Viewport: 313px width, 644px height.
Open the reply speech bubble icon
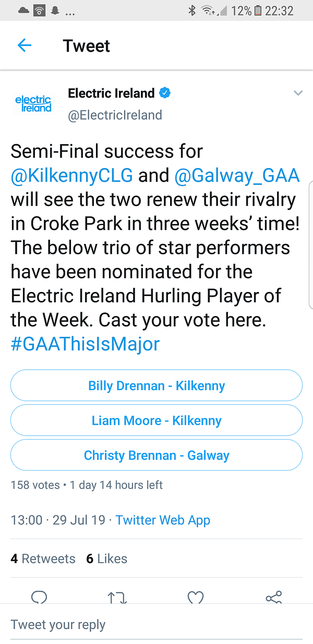click(39, 597)
